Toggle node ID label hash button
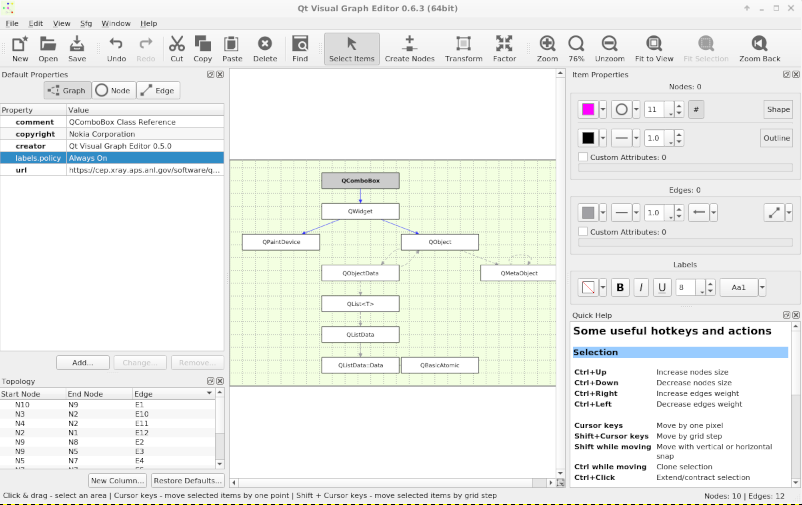The width and height of the screenshot is (802, 505). [696, 109]
